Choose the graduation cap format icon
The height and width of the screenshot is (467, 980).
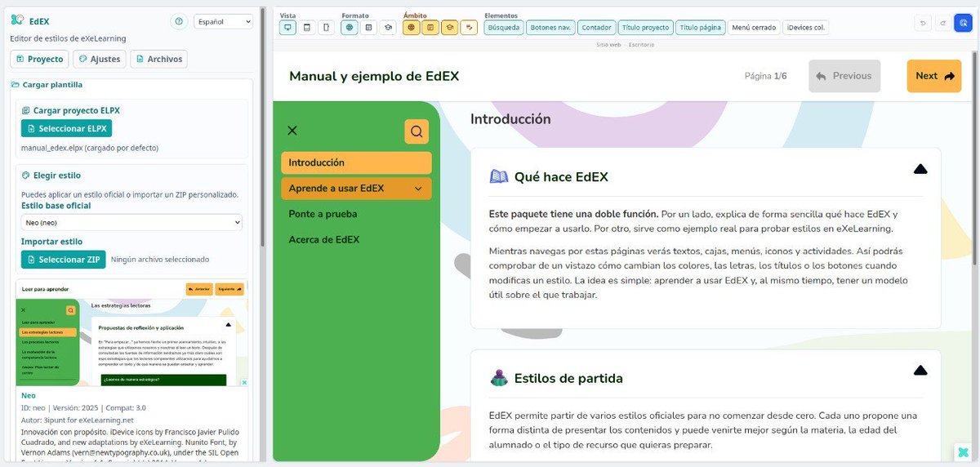389,27
